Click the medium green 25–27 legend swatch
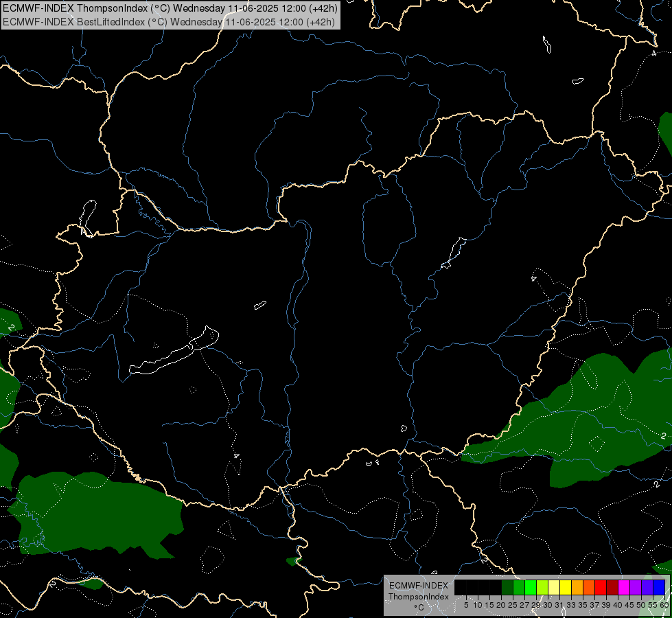Screen dimensions: 672x618 [519, 587]
